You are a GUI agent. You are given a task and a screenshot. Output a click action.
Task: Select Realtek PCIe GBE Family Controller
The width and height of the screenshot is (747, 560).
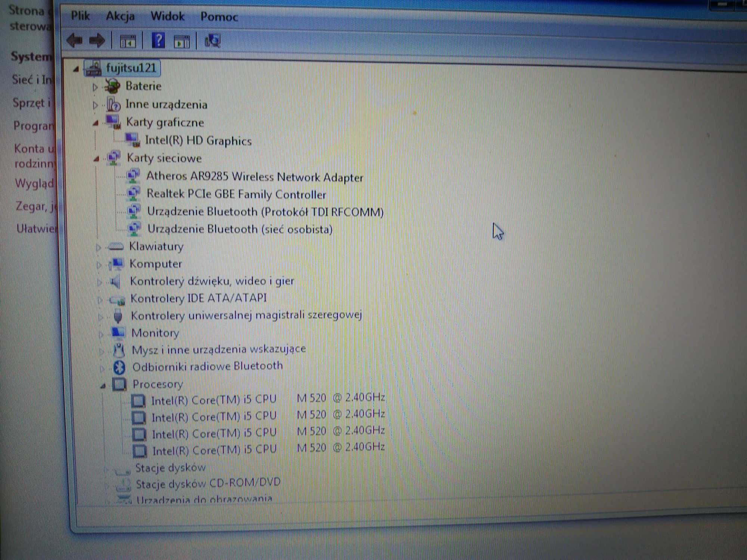(x=236, y=194)
